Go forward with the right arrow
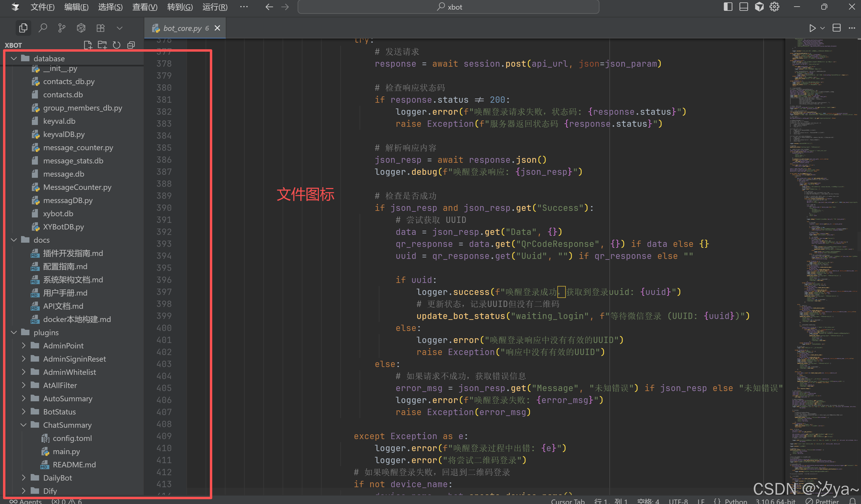The height and width of the screenshot is (504, 861). point(285,7)
